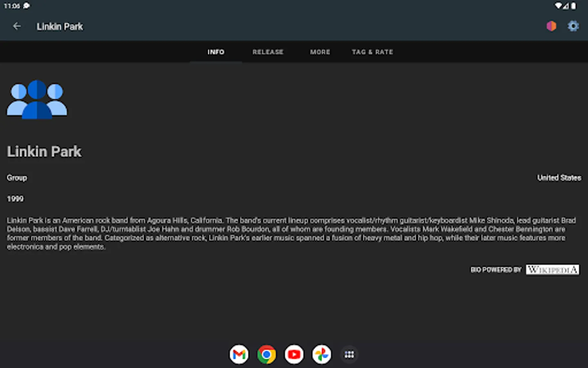Open the Wikipedia logo link
Image resolution: width=588 pixels, height=368 pixels.
point(552,269)
